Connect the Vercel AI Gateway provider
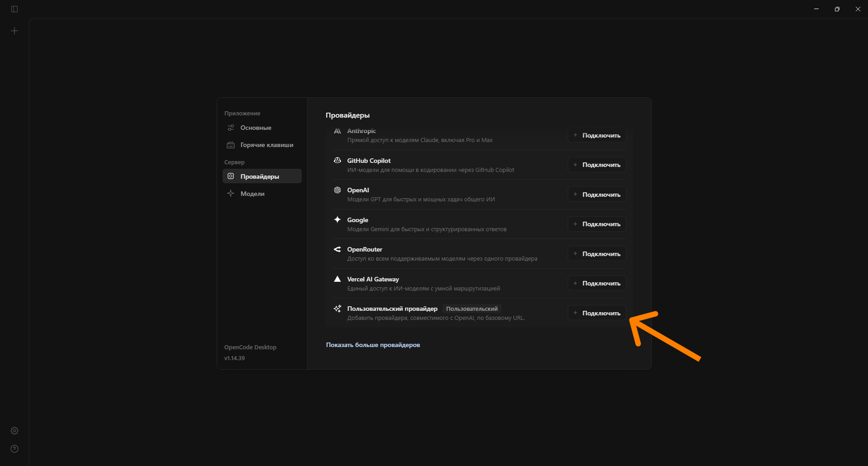This screenshot has height=466, width=868. 597,283
